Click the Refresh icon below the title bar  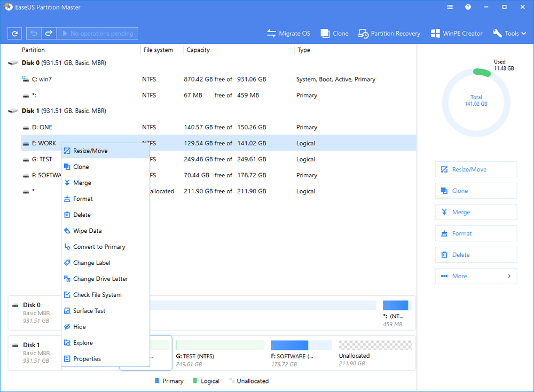(14, 33)
